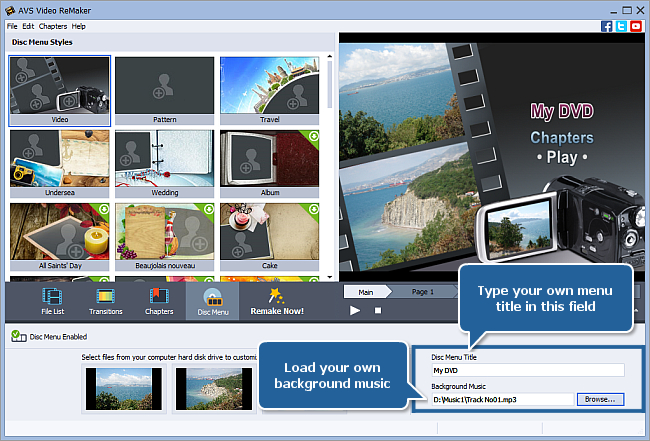Click the Disc Menu Title field

coord(528,370)
